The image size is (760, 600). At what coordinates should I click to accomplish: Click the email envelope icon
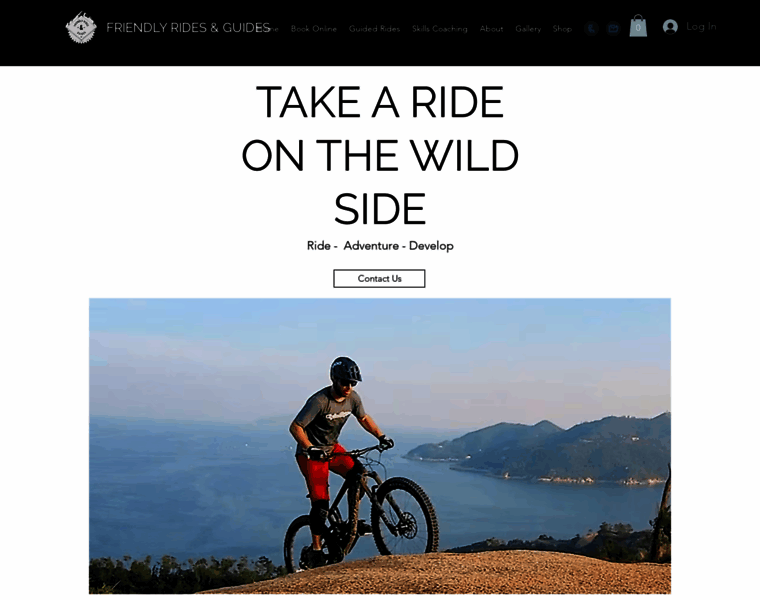(x=613, y=29)
